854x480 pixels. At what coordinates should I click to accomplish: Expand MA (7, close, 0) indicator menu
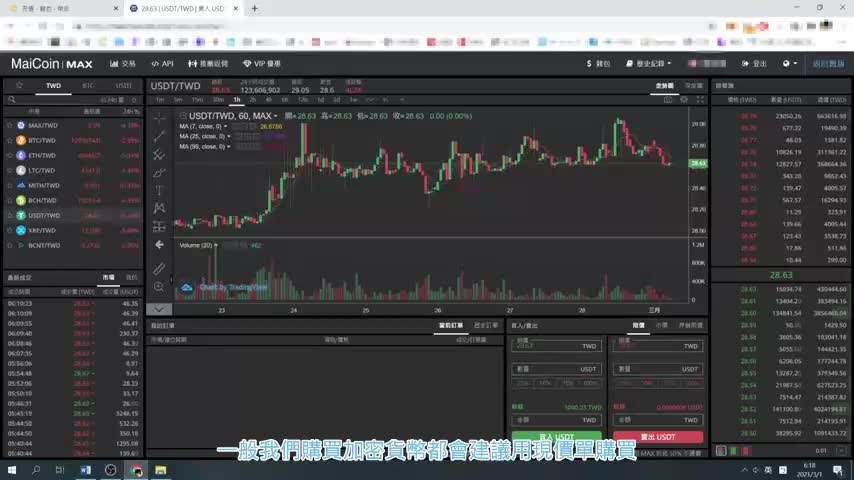tap(225, 126)
